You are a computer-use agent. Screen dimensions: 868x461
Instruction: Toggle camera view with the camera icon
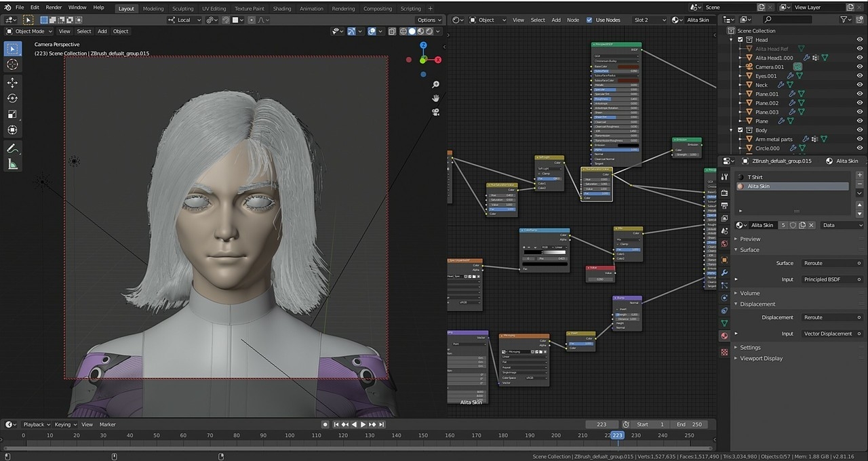pos(435,112)
